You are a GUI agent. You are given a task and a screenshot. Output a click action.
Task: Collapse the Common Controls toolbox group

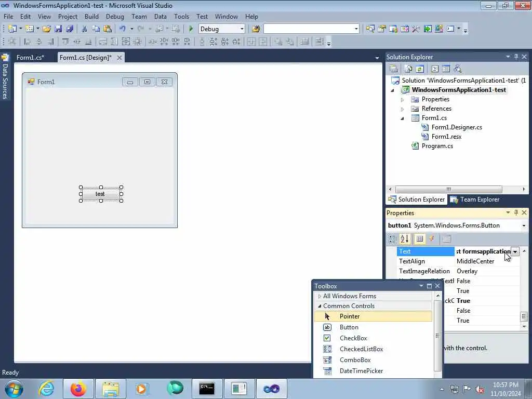(320, 306)
